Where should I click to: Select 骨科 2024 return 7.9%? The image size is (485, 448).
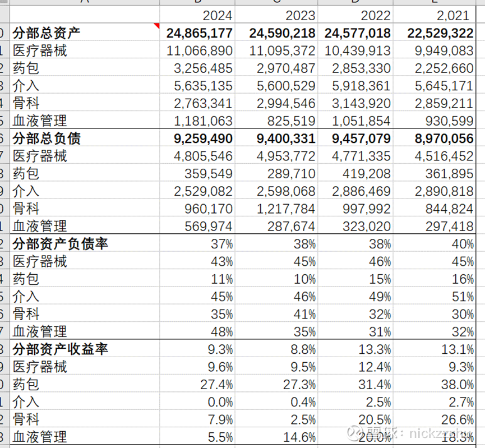197,419
